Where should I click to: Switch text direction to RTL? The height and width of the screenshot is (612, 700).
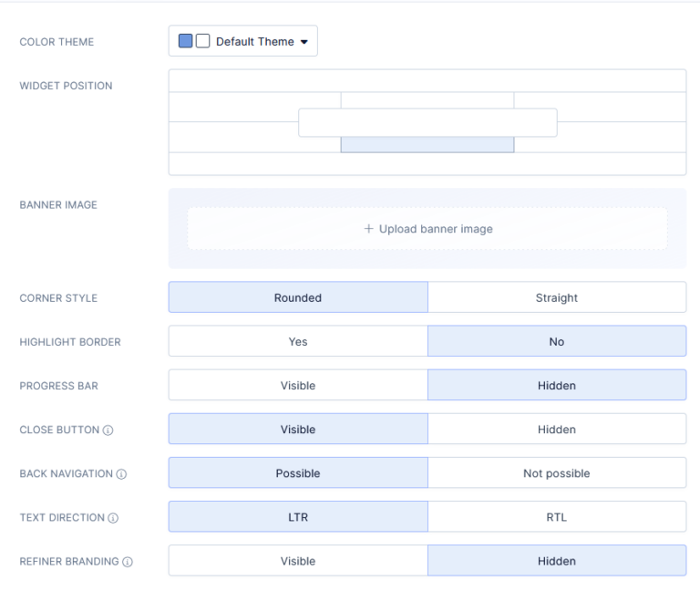pos(556,516)
